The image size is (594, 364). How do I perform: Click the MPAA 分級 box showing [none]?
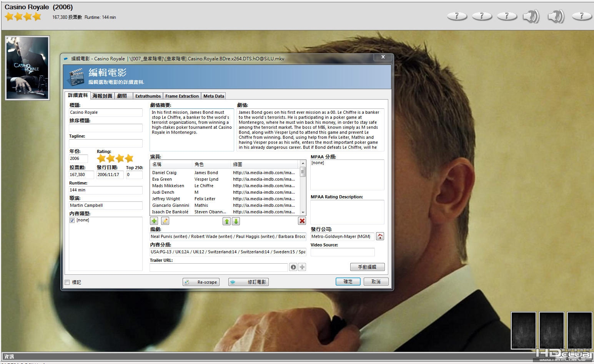click(x=347, y=175)
